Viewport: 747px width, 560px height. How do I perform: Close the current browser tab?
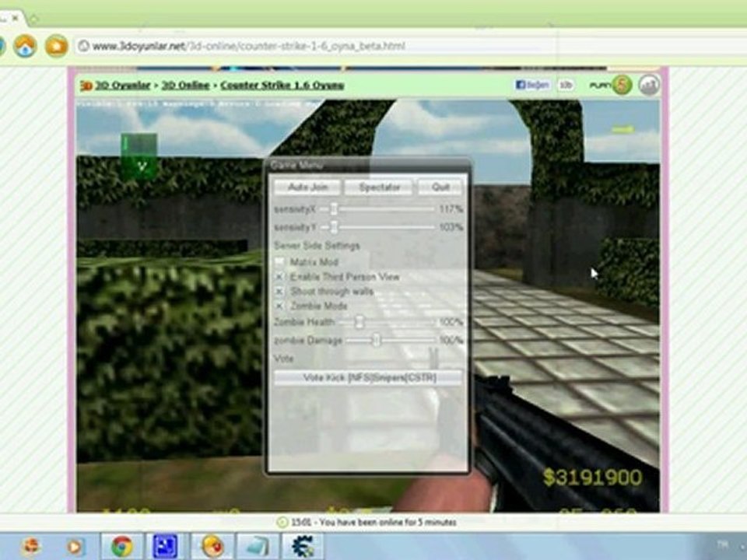tap(15, 19)
